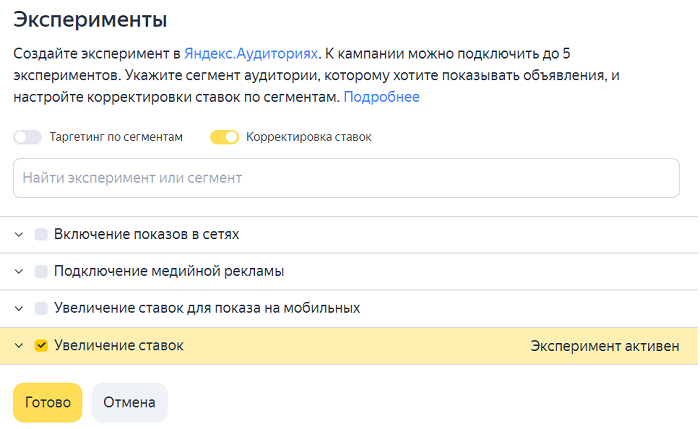700x429 pixels.
Task: Expand Увеличение ставок для показа на мобильных chevron
Action: pos(19,308)
